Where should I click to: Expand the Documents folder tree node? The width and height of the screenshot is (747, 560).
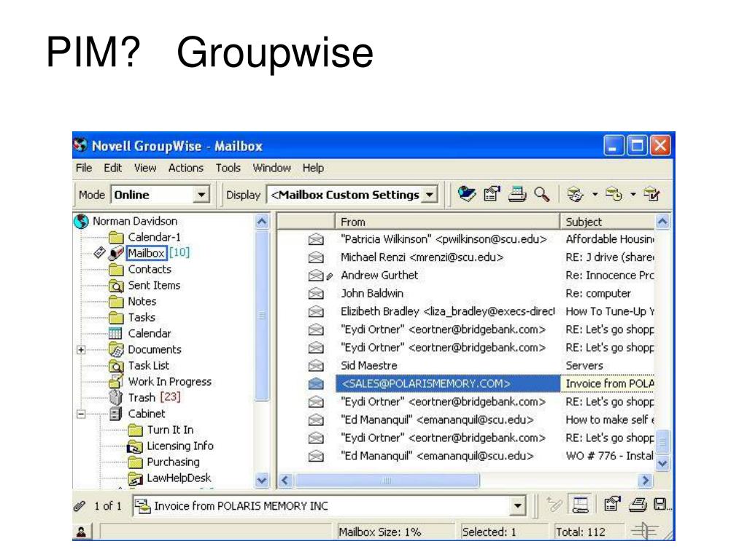(81, 350)
